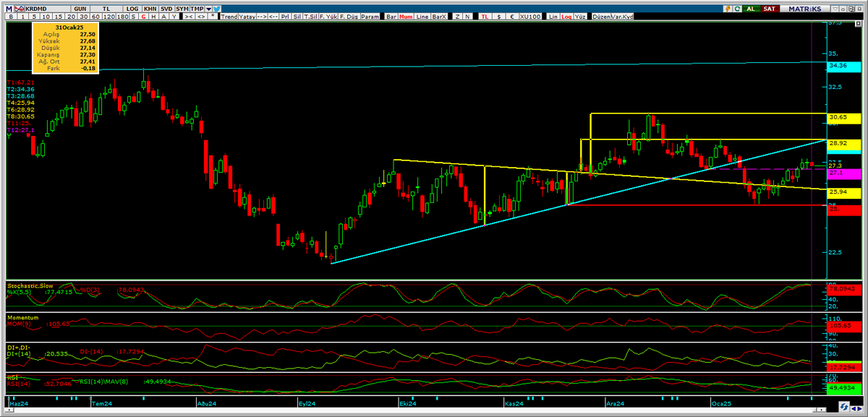The image size is (868, 417).
Task: Open the title bar dropdown arrow after TMP
Action: 208,9
